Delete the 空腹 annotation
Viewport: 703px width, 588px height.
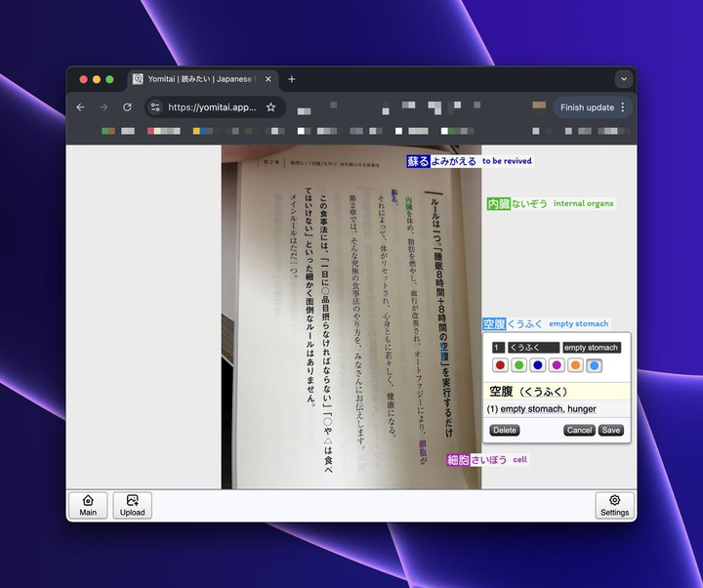click(505, 430)
